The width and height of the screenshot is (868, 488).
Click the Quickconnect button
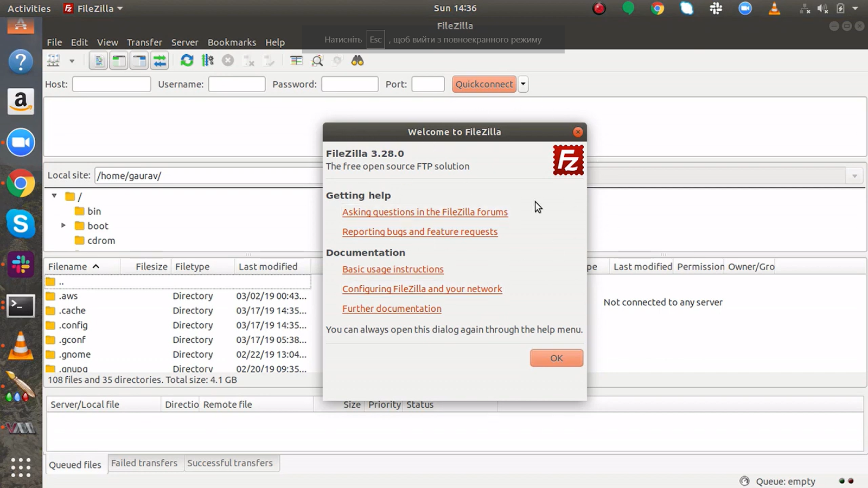point(484,84)
